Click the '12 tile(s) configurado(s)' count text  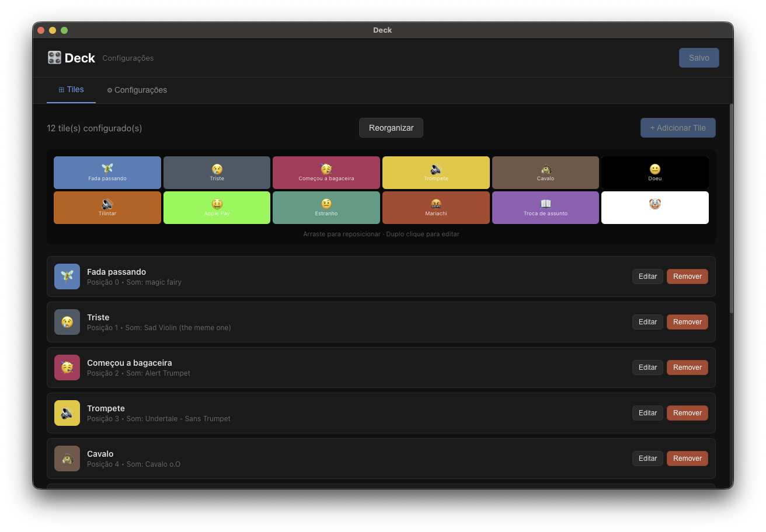[95, 128]
